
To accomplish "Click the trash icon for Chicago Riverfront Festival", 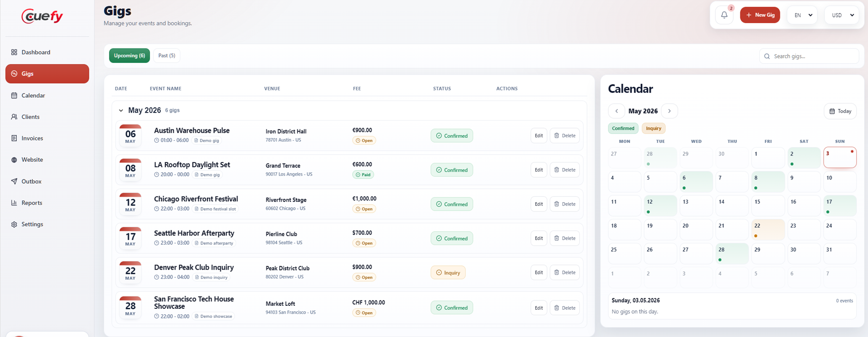I will 557,204.
